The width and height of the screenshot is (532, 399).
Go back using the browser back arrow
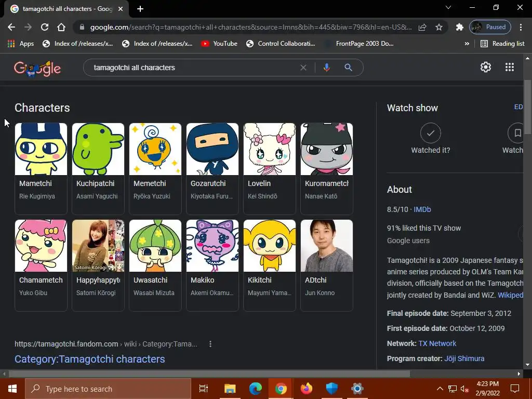pyautogui.click(x=11, y=27)
